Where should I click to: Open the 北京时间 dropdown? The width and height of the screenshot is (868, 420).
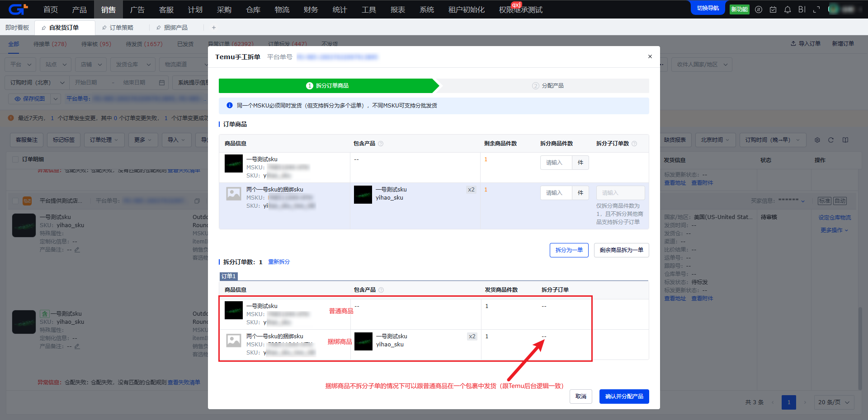(x=716, y=140)
